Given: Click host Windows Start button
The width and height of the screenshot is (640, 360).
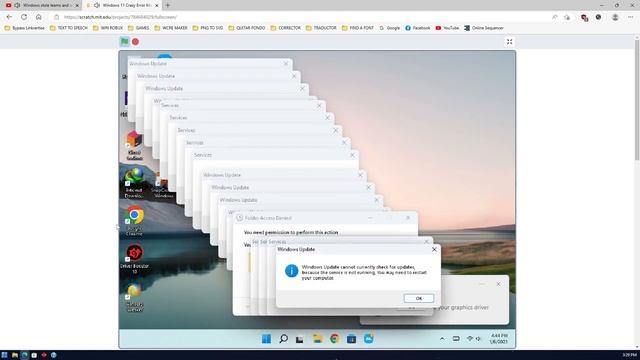Looking at the screenshot, I should pyautogui.click(x=4, y=355).
